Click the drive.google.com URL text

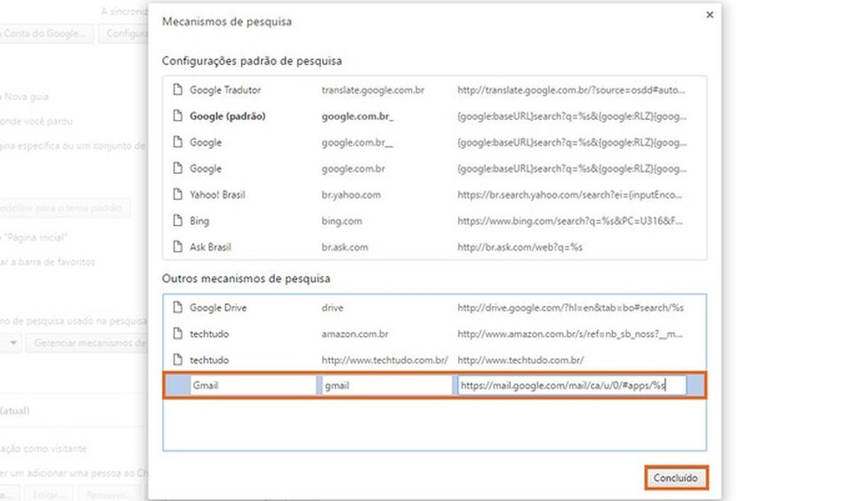coord(570,308)
